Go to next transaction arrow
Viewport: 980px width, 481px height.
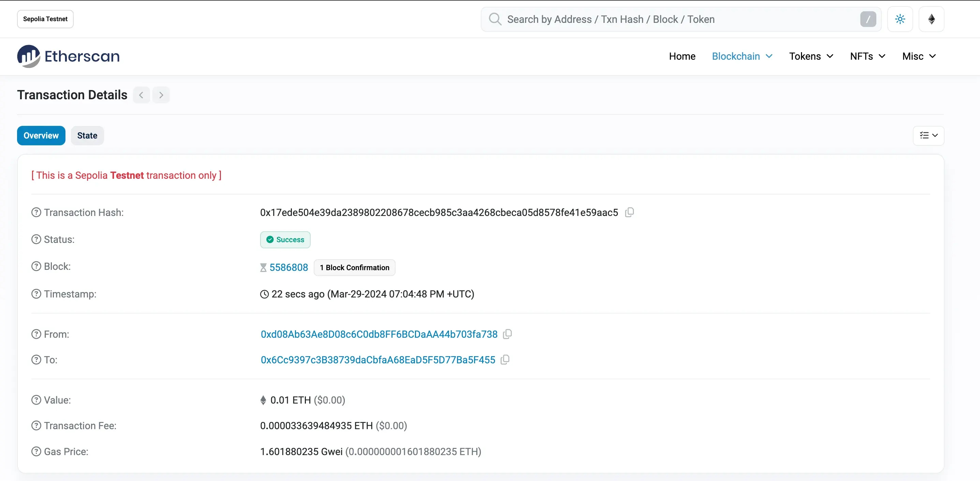[161, 95]
